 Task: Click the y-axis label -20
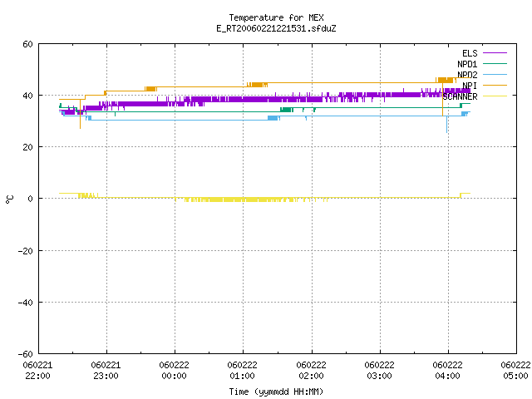click(x=26, y=251)
